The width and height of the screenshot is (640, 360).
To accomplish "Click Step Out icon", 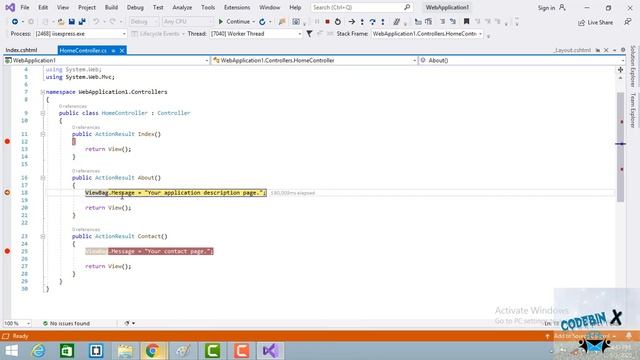I will [382, 22].
